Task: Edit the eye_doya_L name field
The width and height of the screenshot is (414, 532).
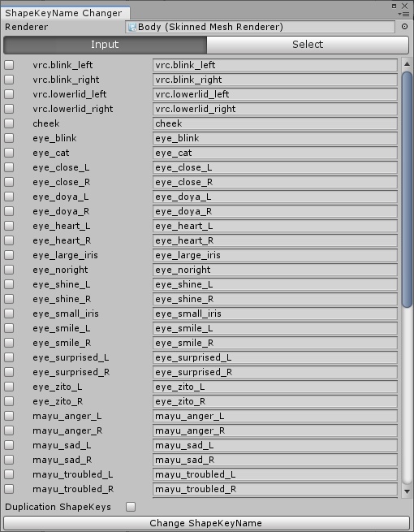Action: (x=275, y=197)
